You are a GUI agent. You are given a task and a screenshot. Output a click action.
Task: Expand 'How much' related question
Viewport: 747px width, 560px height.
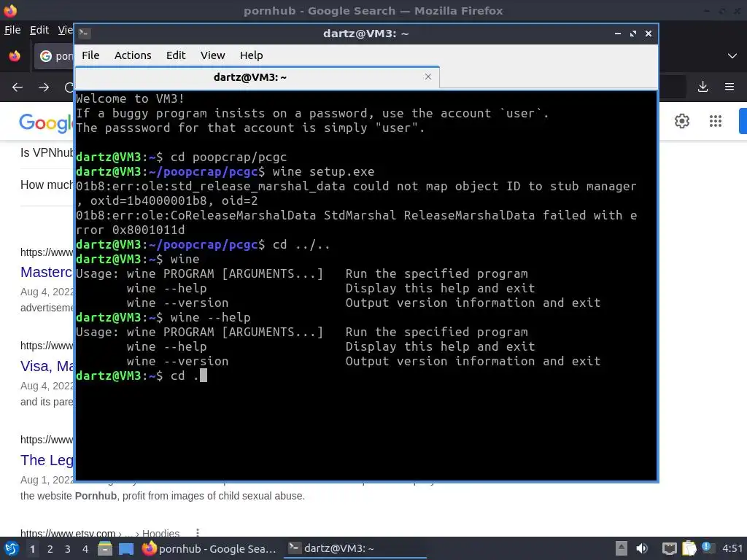[47, 184]
